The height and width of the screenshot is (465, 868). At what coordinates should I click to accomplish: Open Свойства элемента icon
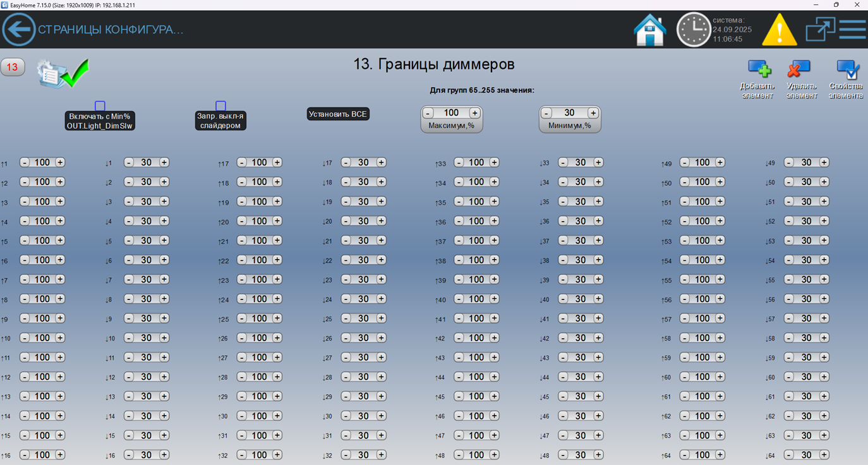coord(847,69)
